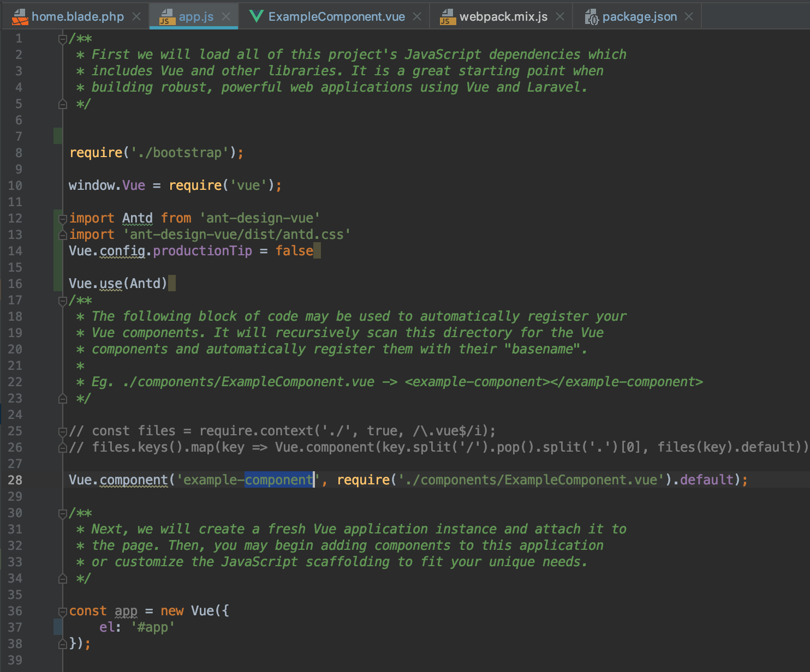Screen dimensions: 810x672
Task: Click the JS file icon on app.js tab
Action: [x=166, y=17]
